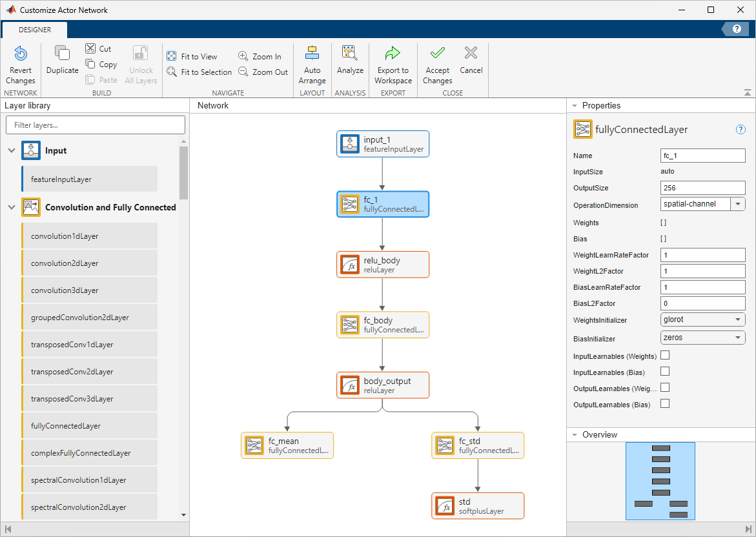Run Analyze on the network
Screen dimensions: 756x537
(x=350, y=54)
